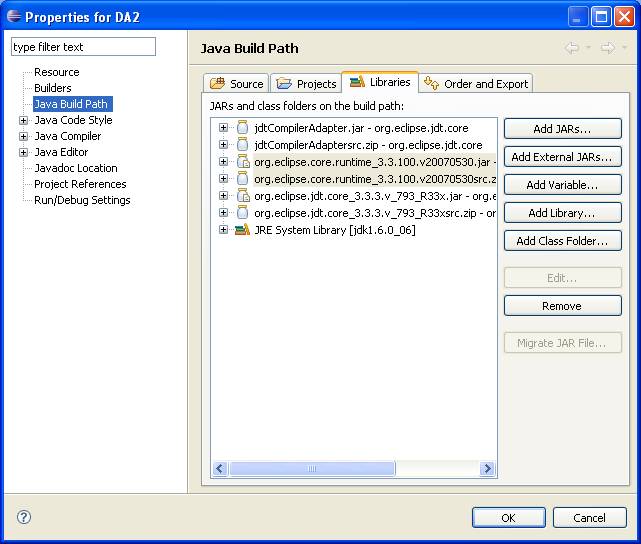This screenshot has height=544, width=641.
Task: Click the icon of org.eclipse.jdt.core_3.3.3.v_793_R33xsrc.zip
Action: (242, 213)
